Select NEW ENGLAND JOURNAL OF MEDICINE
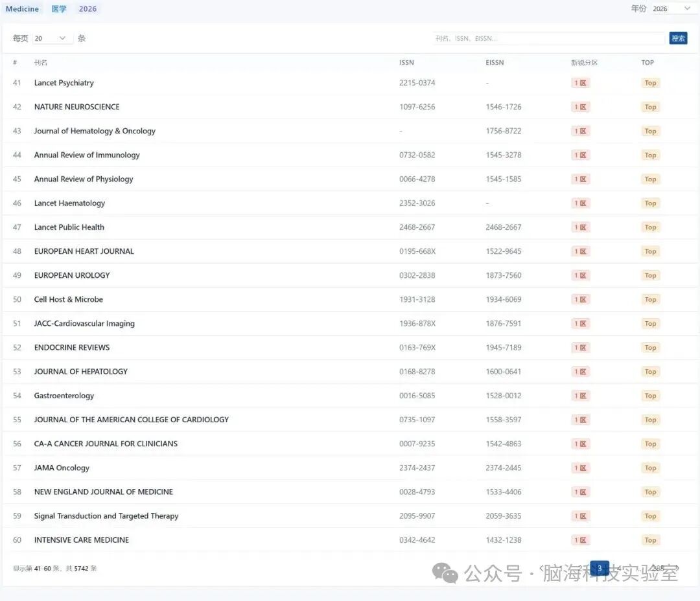The width and height of the screenshot is (700, 601). coord(104,492)
